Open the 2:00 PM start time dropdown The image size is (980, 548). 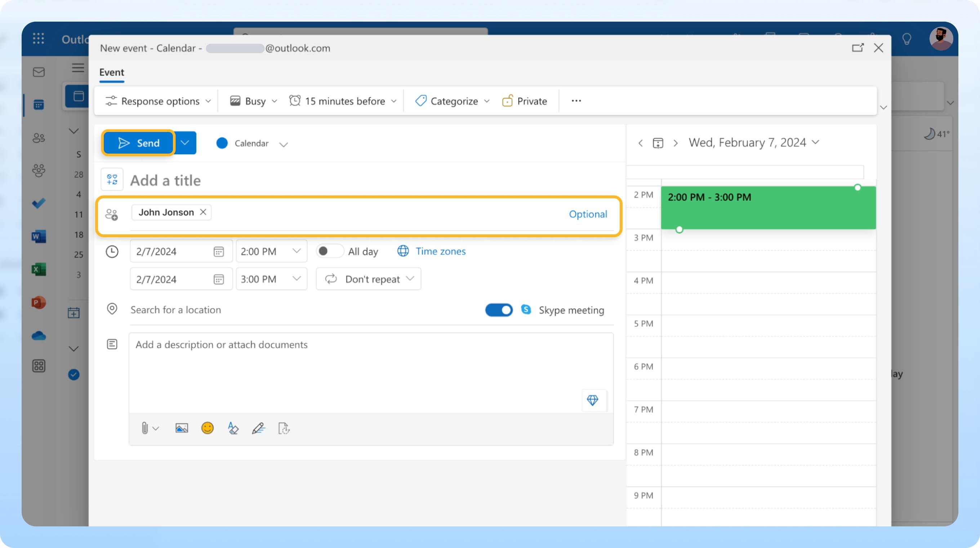[271, 251]
